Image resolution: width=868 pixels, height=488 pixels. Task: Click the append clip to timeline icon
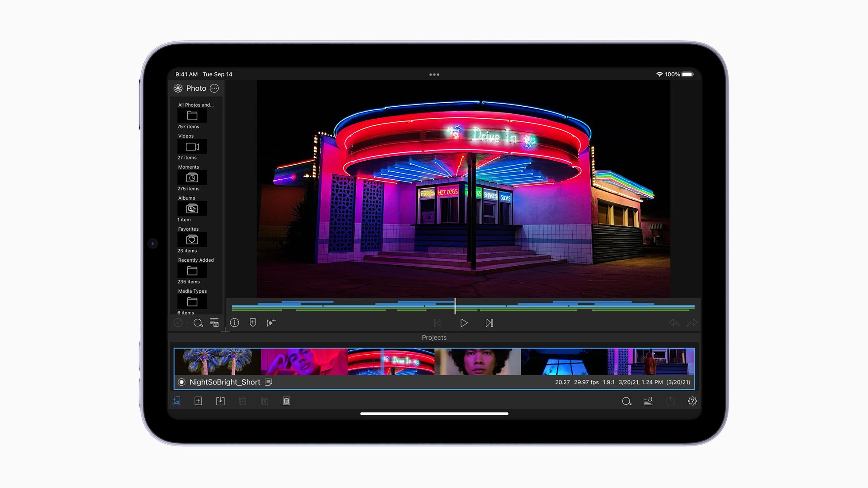tap(271, 322)
